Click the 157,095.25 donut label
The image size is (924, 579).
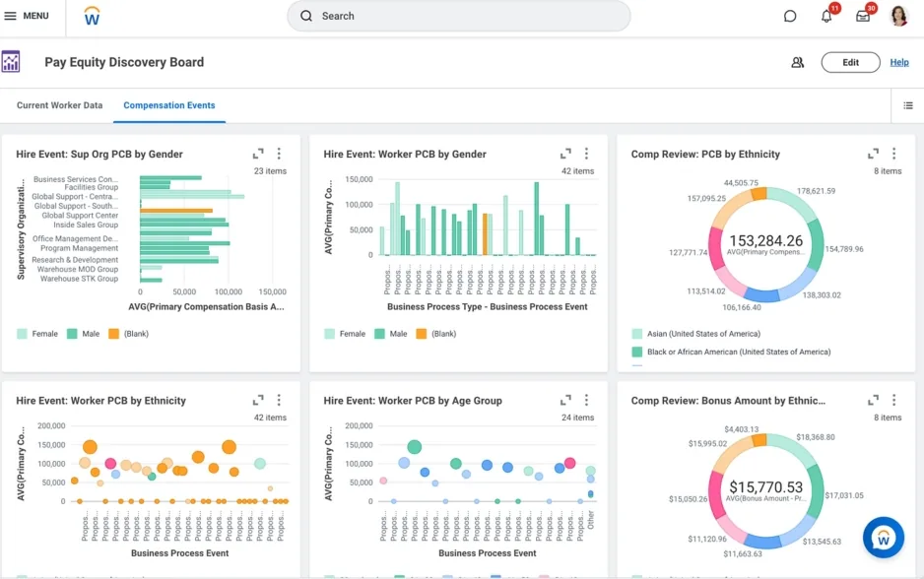tap(706, 199)
